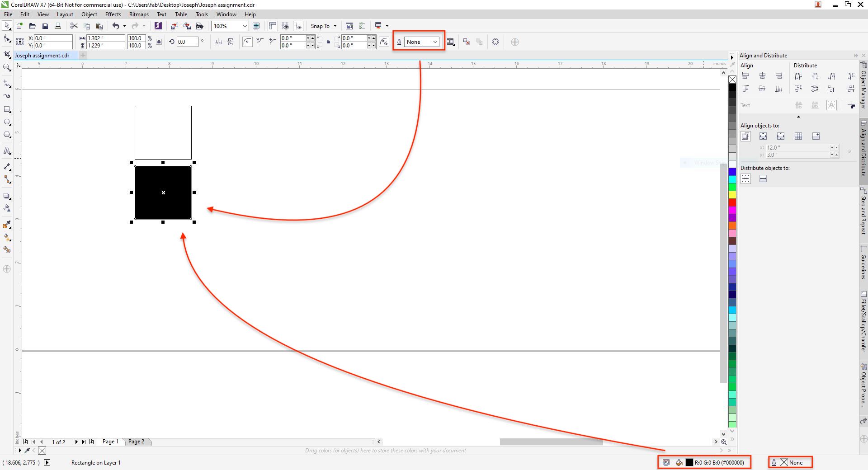This screenshot has width=868, height=470.
Task: Open the Effects menu
Action: [113, 14]
